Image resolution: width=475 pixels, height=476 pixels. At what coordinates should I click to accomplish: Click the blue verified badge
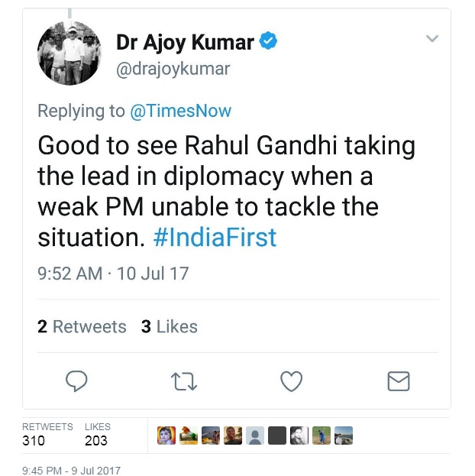[267, 41]
